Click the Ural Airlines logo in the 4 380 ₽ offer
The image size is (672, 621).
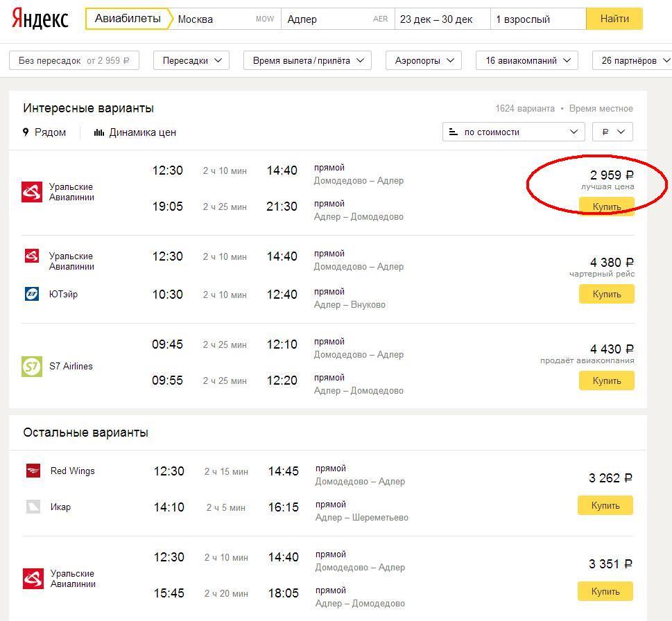(x=32, y=256)
